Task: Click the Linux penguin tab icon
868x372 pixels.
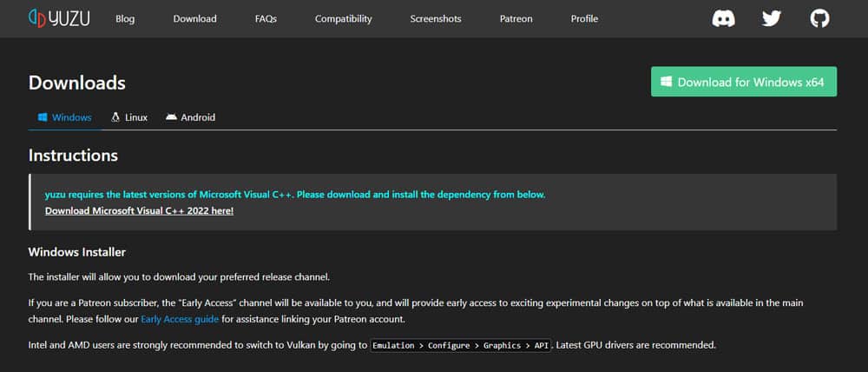Action: point(115,117)
